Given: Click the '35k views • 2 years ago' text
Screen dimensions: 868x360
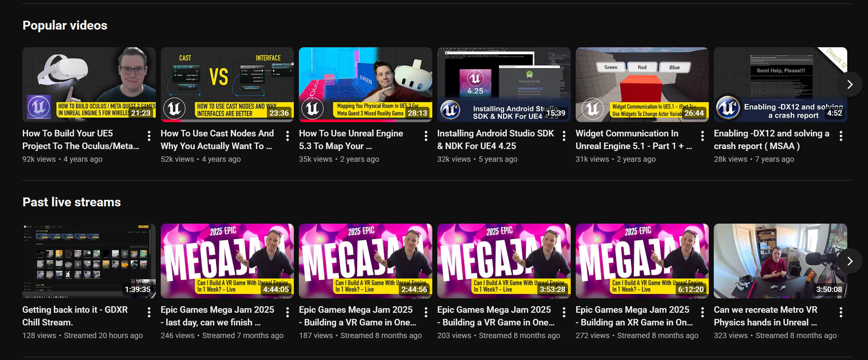Looking at the screenshot, I should pos(339,159).
